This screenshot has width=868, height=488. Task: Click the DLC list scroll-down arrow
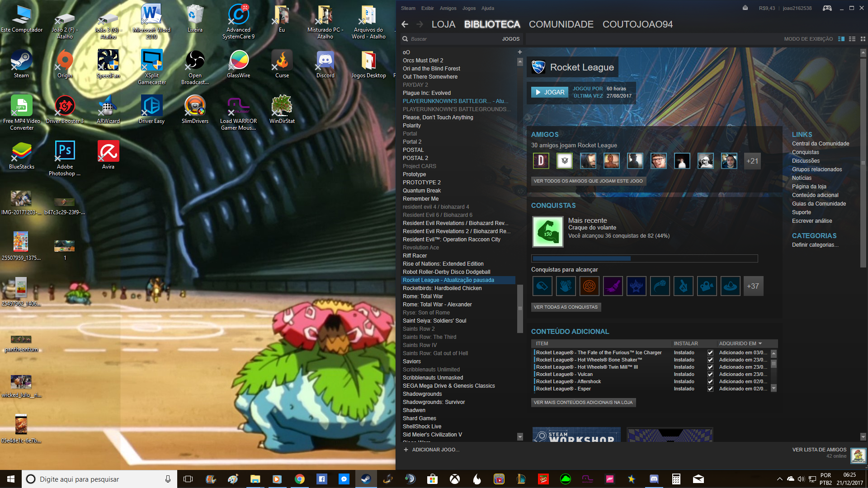click(774, 389)
